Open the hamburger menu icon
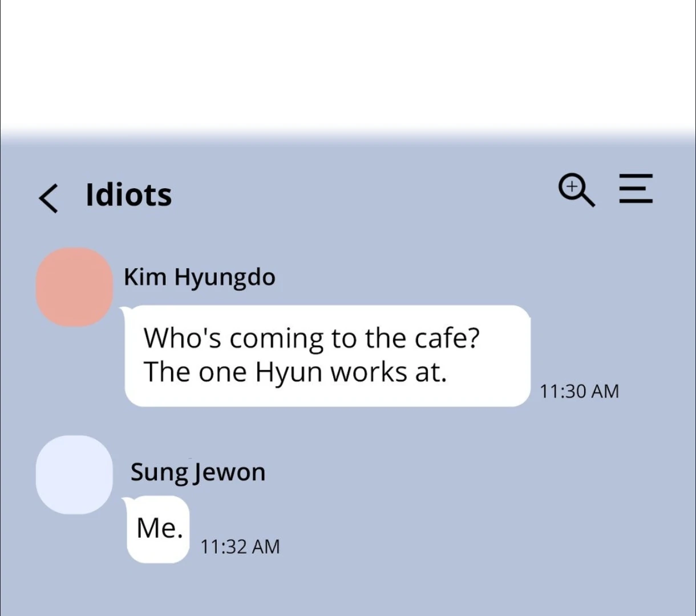The width and height of the screenshot is (696, 616). click(x=636, y=188)
